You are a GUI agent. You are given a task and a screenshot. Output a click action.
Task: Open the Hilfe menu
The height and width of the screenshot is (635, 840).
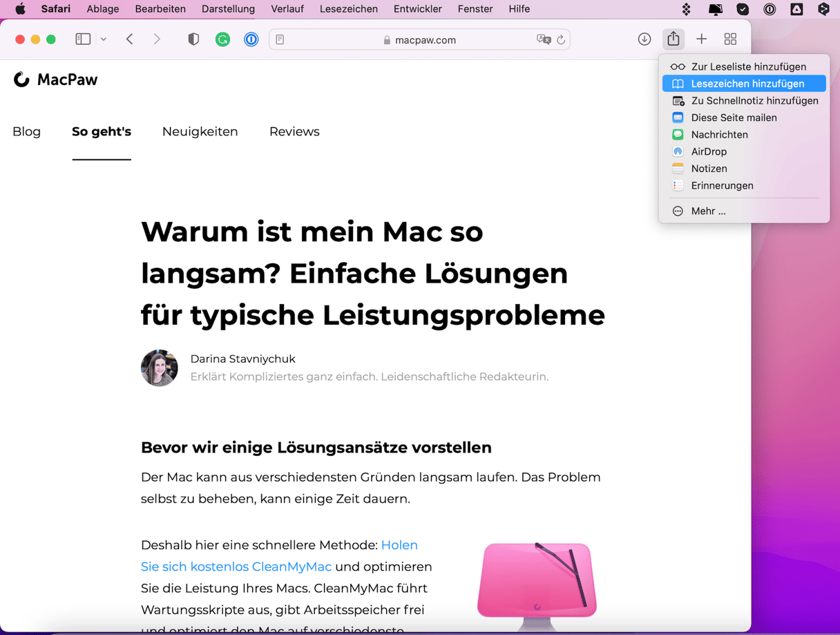coord(519,9)
